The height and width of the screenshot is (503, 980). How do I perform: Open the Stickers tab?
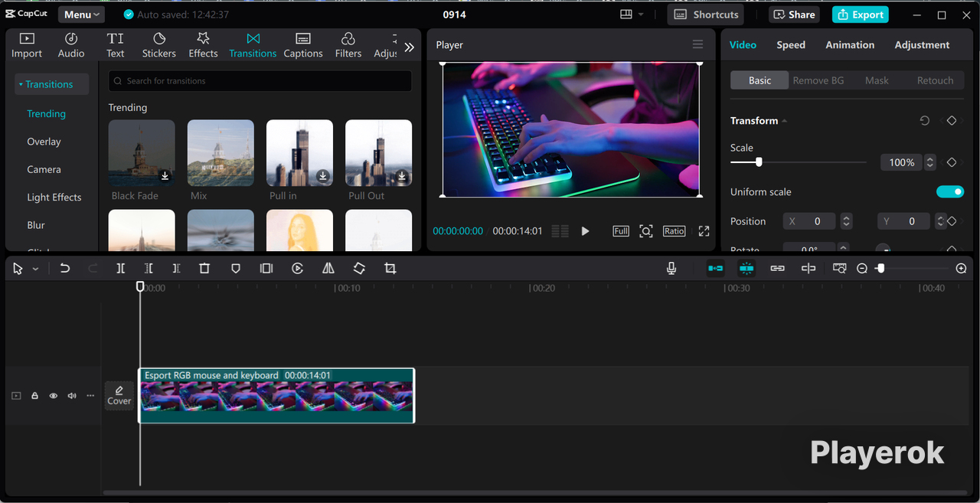pos(159,45)
